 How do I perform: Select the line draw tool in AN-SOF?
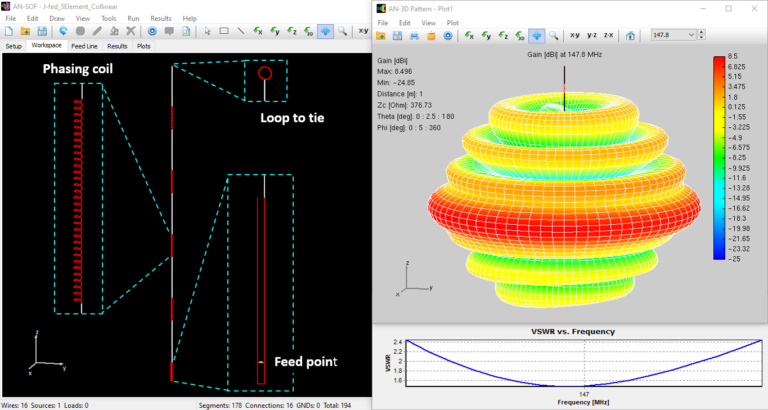coord(241,31)
